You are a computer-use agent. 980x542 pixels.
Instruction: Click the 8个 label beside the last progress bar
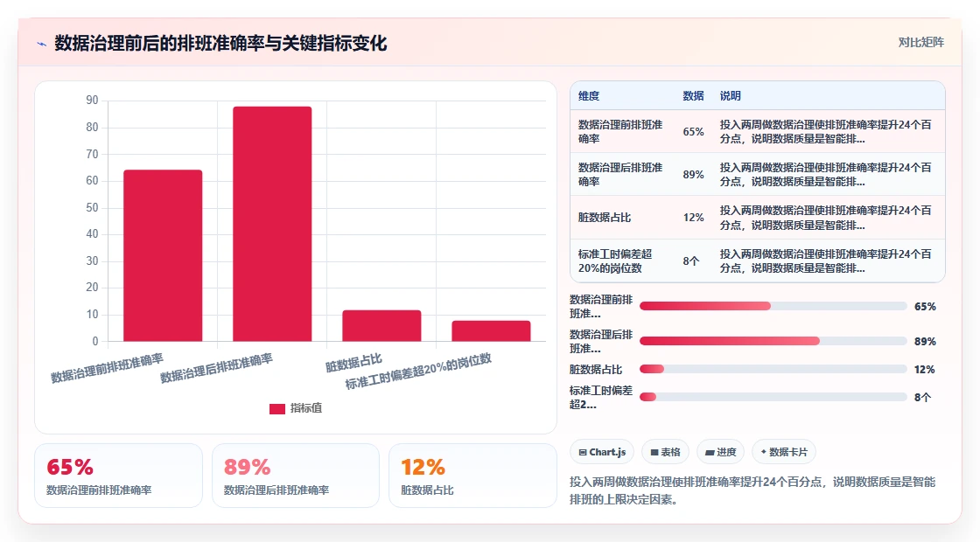click(x=922, y=398)
